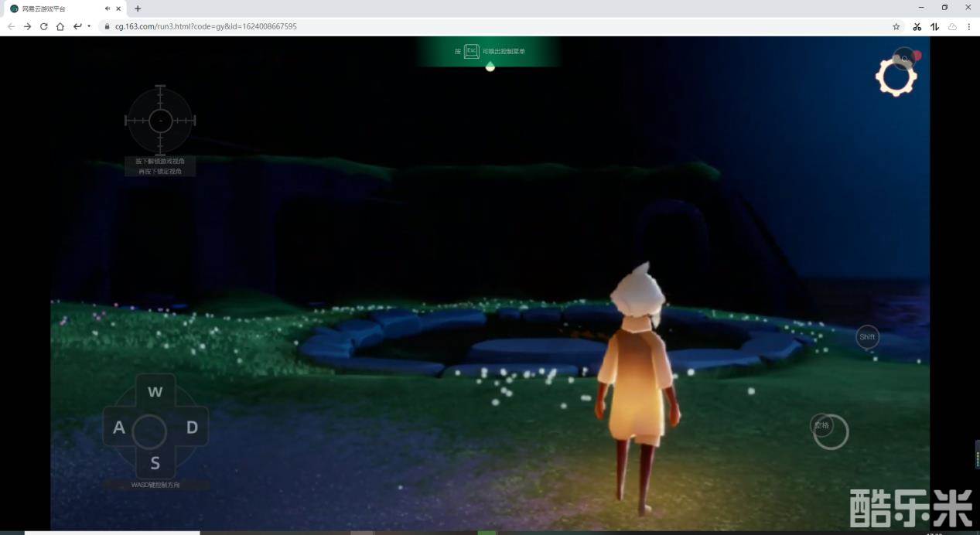Bookmark this page with the star
Viewport: 980px width, 535px height.
pyautogui.click(x=896, y=26)
